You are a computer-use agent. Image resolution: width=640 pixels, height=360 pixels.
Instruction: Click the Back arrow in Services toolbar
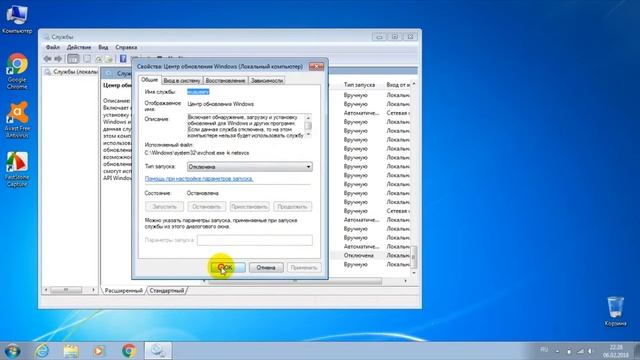point(48,59)
